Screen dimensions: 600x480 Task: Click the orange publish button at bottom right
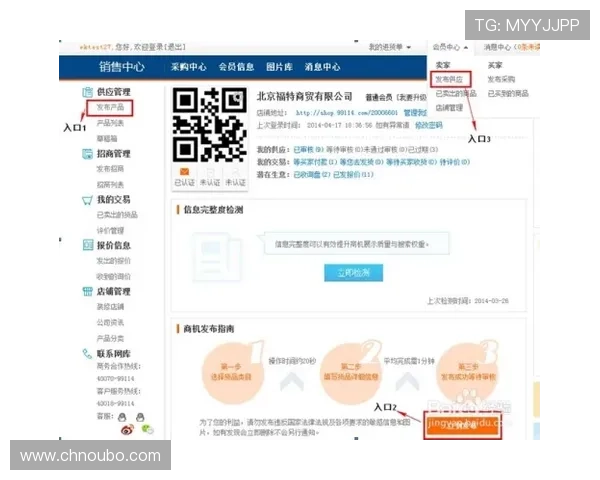(462, 426)
